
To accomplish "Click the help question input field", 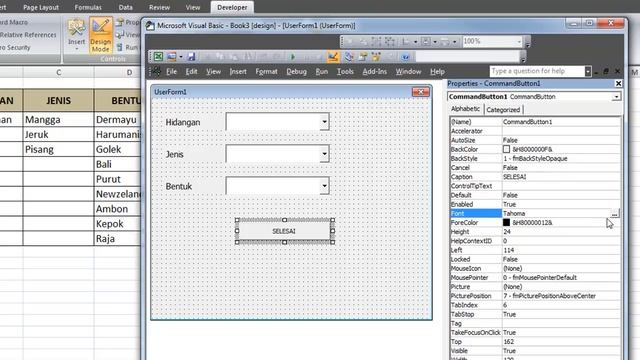I will coord(537,71).
